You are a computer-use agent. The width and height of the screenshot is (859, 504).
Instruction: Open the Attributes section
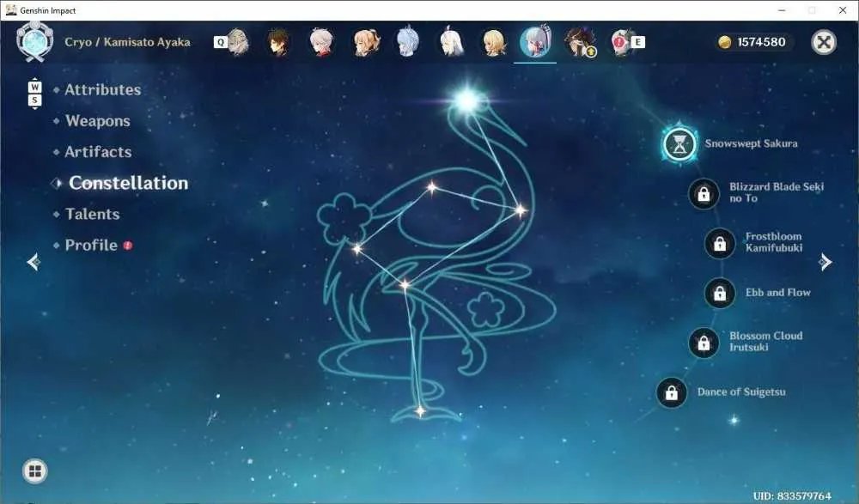[102, 90]
